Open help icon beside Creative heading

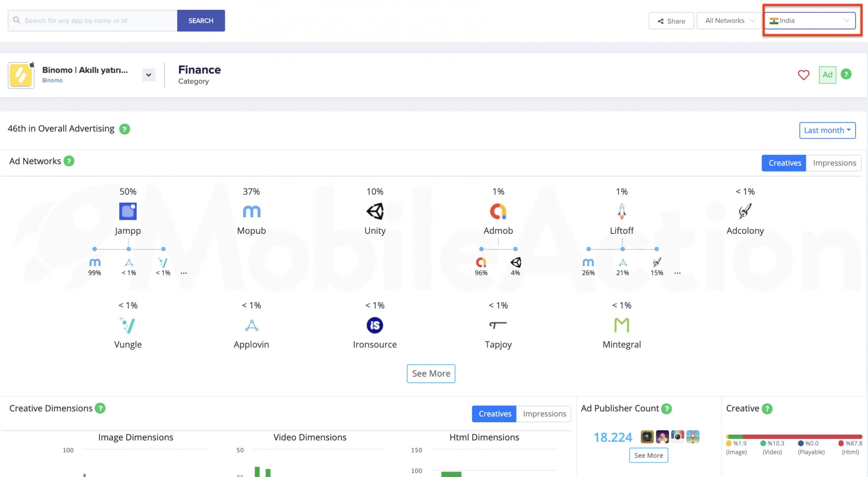(x=767, y=409)
